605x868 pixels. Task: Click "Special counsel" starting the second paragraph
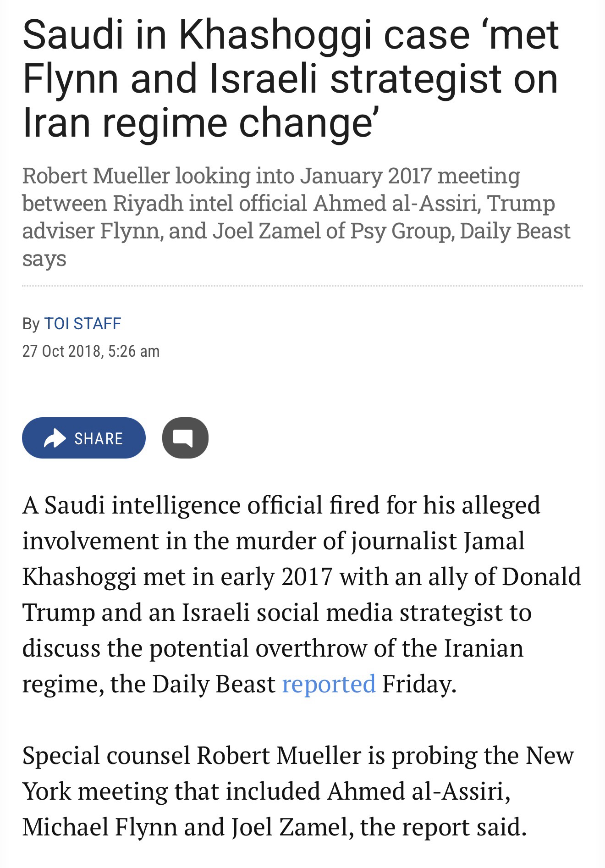pyautogui.click(x=106, y=756)
